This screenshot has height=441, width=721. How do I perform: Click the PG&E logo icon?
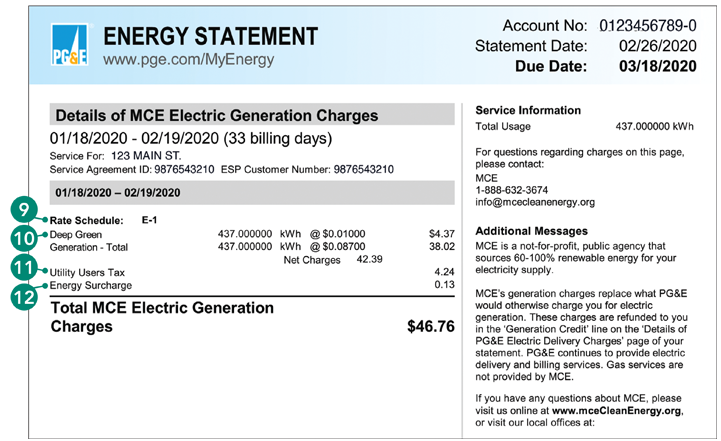pos(69,45)
